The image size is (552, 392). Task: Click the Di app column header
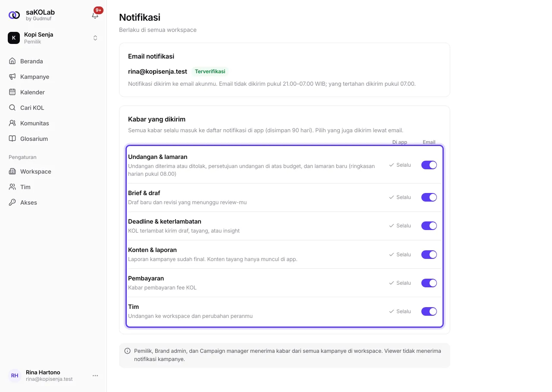(x=400, y=142)
